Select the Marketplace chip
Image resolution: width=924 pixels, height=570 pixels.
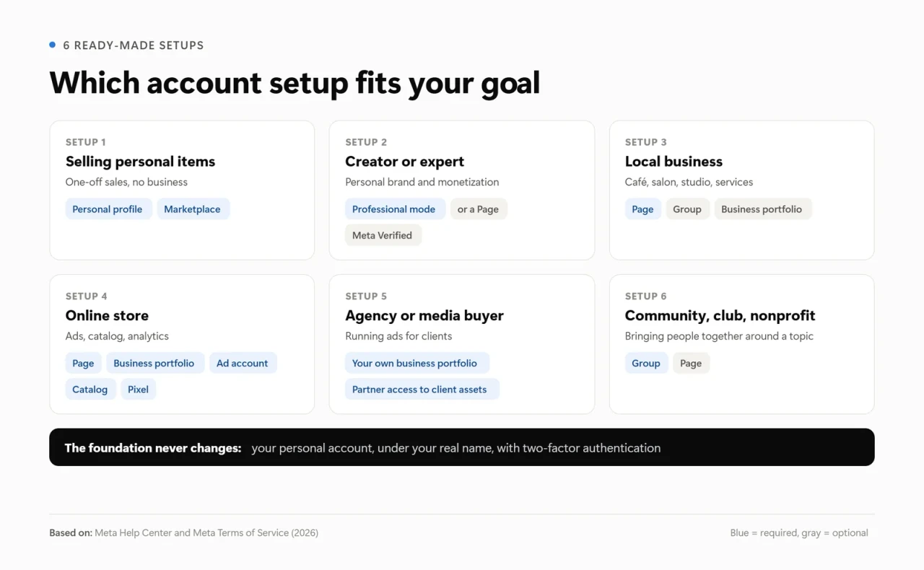(x=193, y=209)
